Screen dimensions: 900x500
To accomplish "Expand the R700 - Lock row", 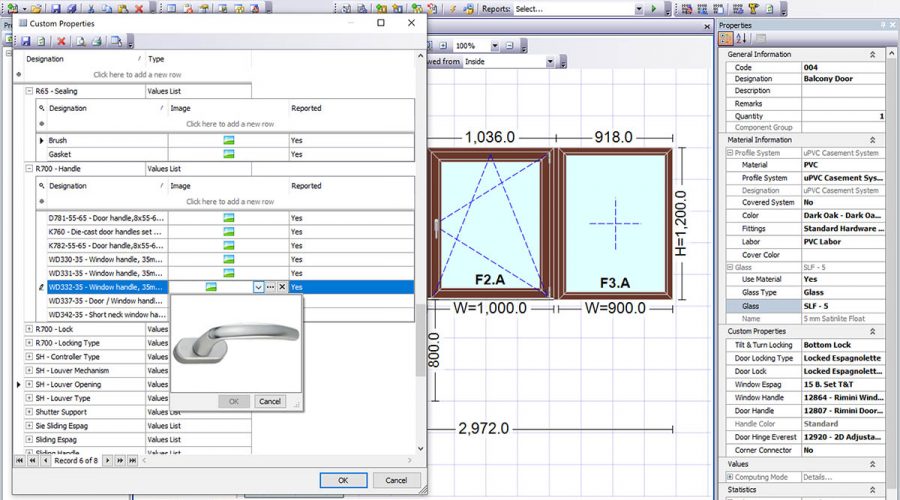I will coord(29,329).
